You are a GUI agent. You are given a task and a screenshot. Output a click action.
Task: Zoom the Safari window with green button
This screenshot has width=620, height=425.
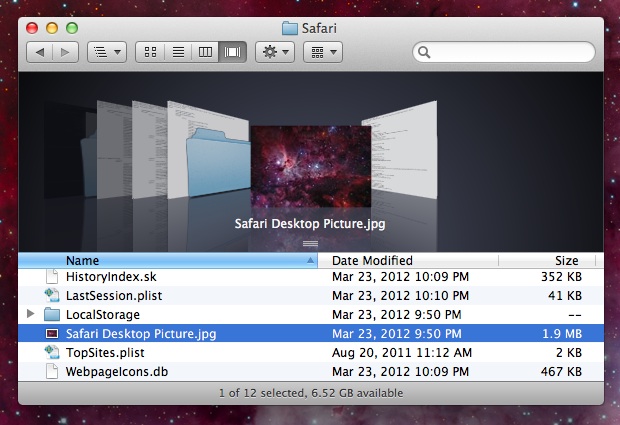[x=72, y=28]
